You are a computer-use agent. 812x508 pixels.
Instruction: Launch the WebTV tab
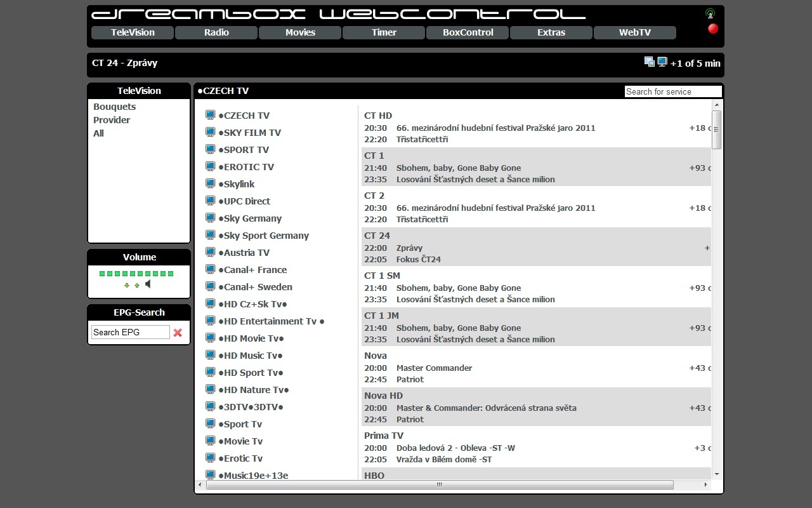click(x=635, y=32)
